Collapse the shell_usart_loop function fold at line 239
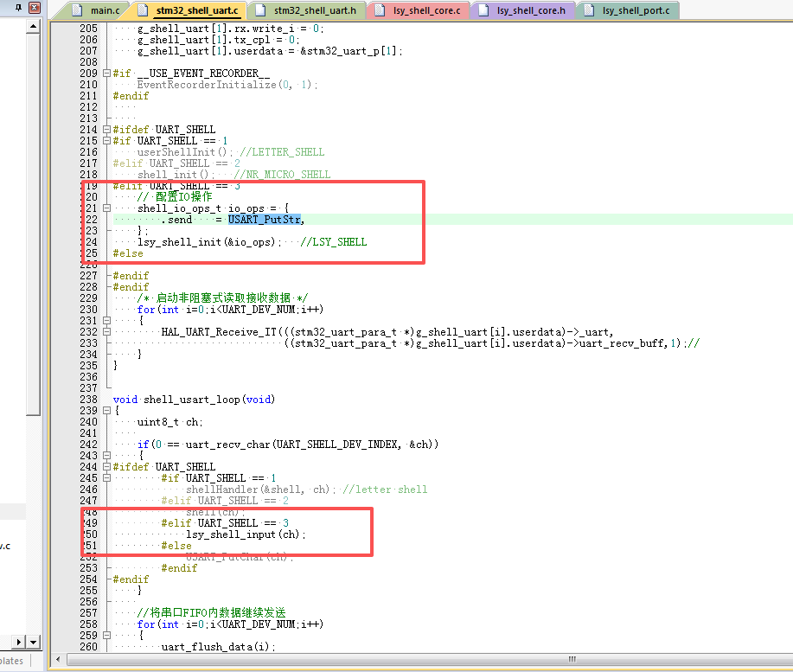 click(106, 411)
